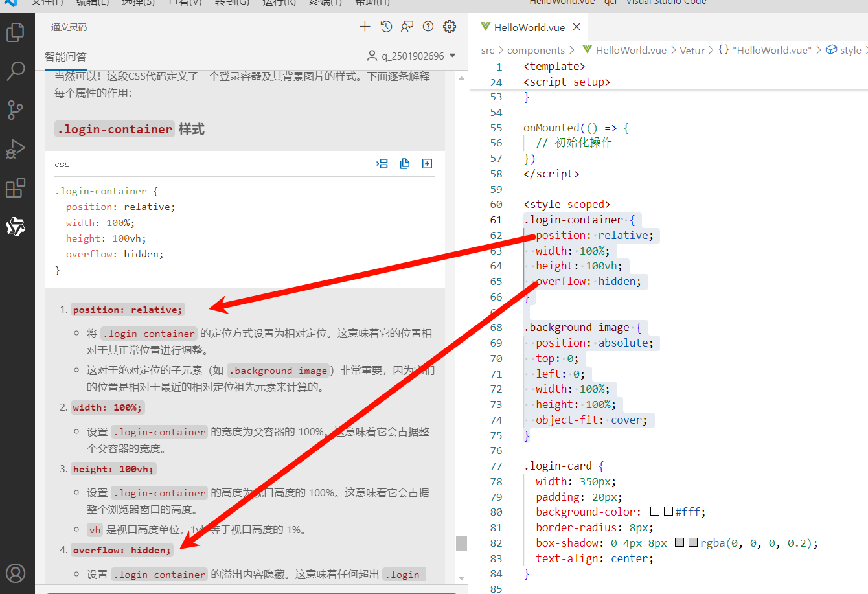
Task: Select the HelloWorld.vue editor tab
Action: coord(529,27)
